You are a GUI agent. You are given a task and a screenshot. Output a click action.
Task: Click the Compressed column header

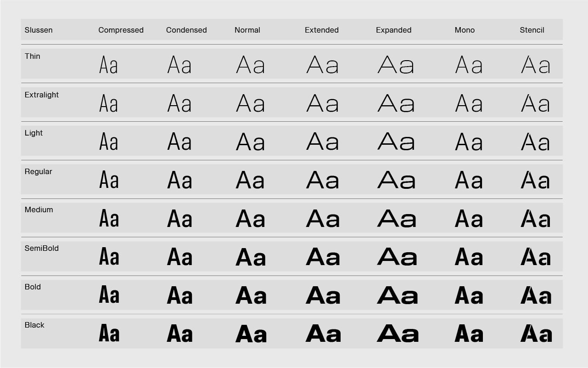(121, 30)
